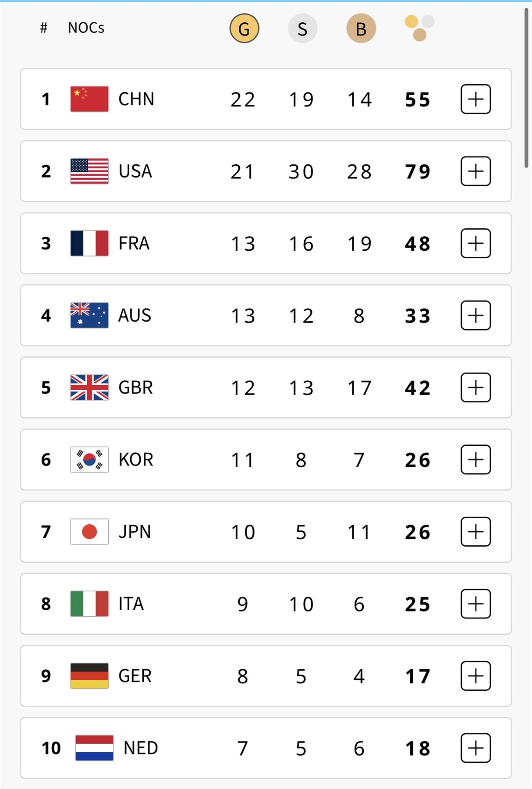
Task: Expand the GER row details
Action: [x=475, y=676]
